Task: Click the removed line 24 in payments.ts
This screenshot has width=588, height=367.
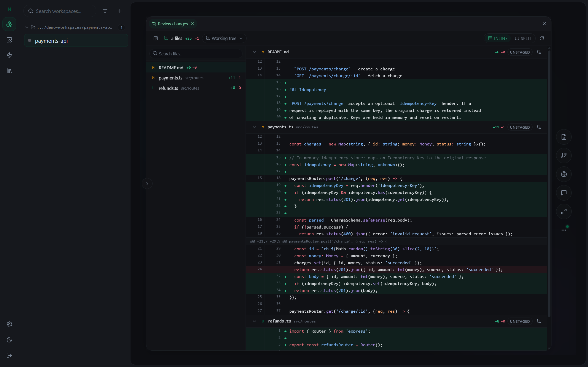Action: tap(397, 269)
